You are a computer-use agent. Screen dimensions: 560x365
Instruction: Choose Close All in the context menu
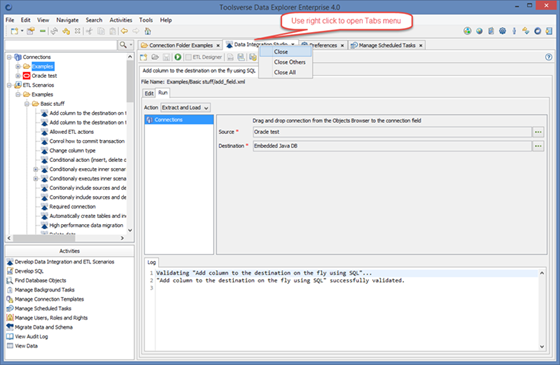tap(286, 72)
